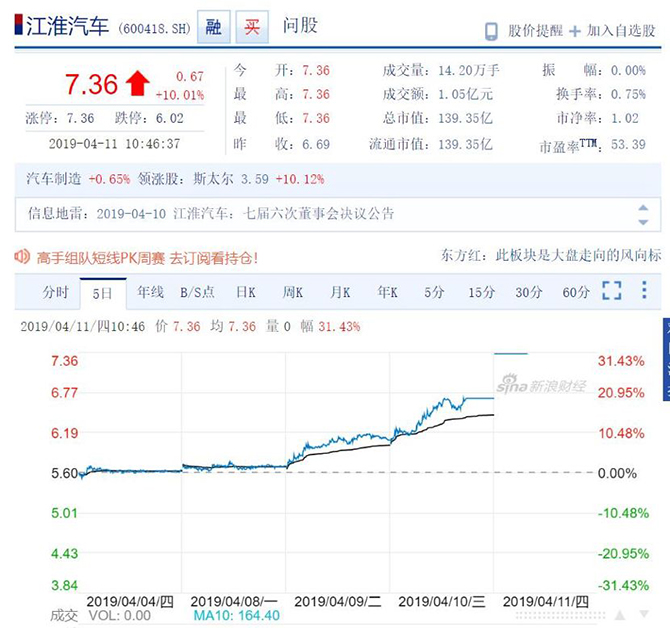
Task: Switch to the 分时 tab
Action: click(x=56, y=293)
